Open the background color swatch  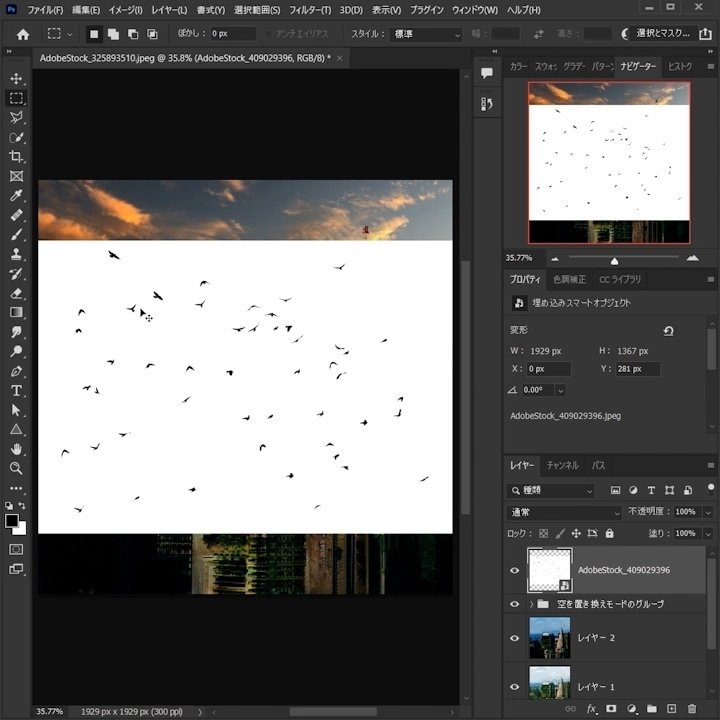pyautogui.click(x=22, y=530)
